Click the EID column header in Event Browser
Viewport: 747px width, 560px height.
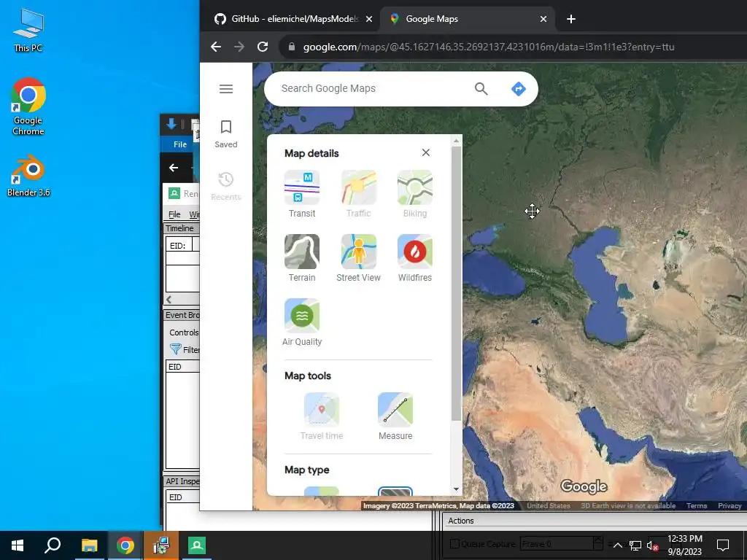182,367
